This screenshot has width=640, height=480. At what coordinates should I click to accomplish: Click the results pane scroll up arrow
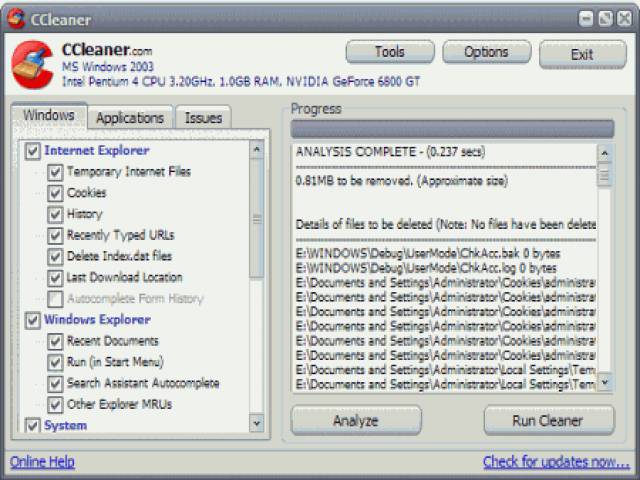coord(604,152)
